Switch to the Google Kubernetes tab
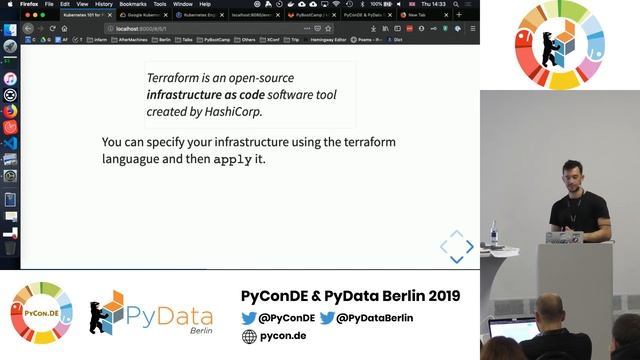 tap(143, 15)
